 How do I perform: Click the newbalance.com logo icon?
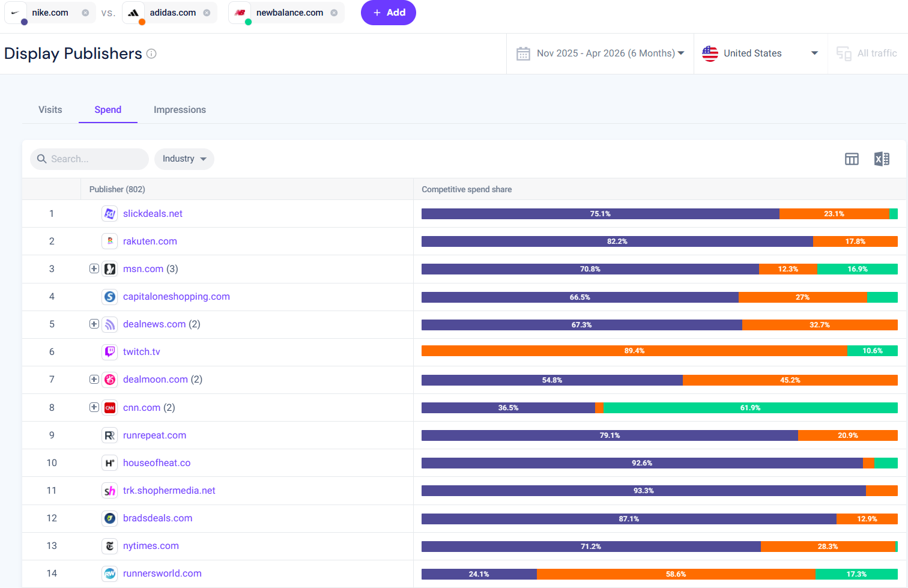point(240,13)
